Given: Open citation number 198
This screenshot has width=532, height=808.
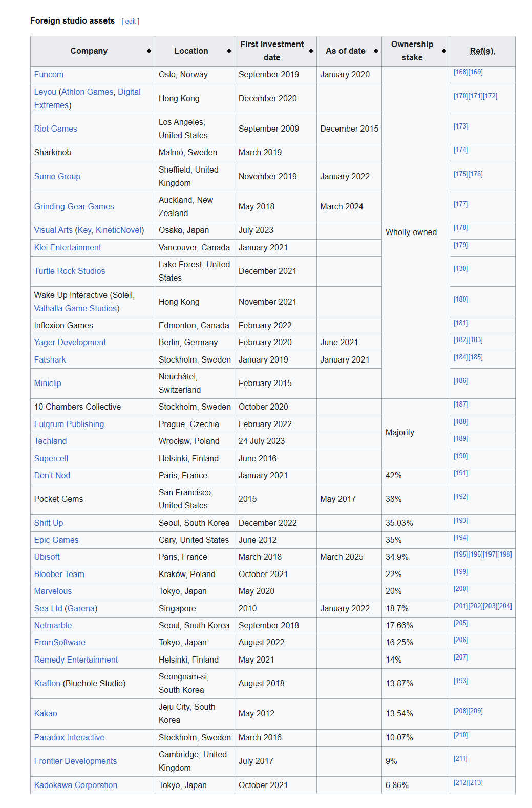Looking at the screenshot, I should point(504,555).
